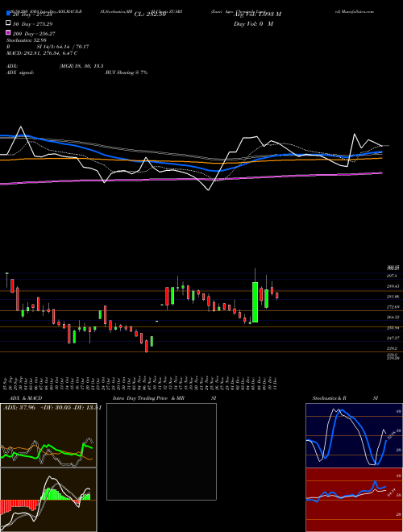Click the white 50 Day legend swatch
Image resolution: width=403 pixels, height=532 pixels.
9,23
